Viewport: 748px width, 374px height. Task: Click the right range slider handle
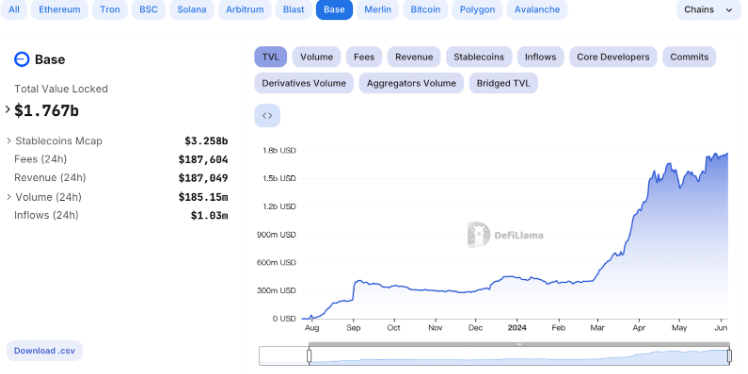(x=729, y=356)
